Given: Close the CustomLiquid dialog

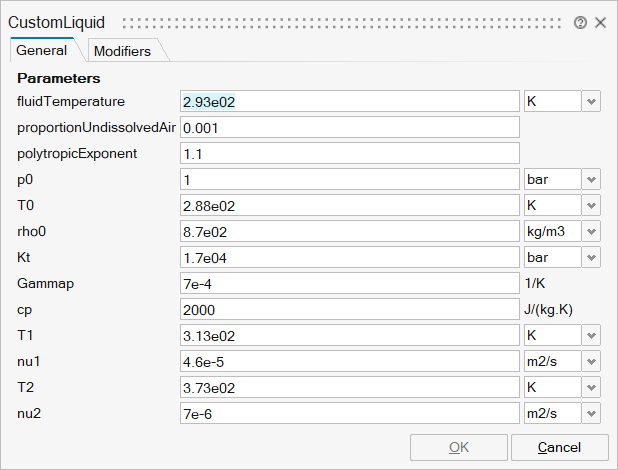Looking at the screenshot, I should (600, 22).
